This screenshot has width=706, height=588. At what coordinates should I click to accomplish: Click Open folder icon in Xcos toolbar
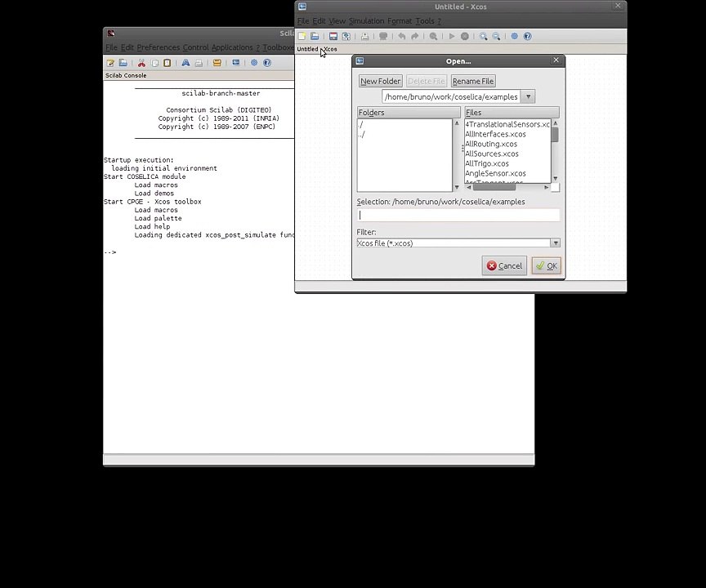coord(315,37)
